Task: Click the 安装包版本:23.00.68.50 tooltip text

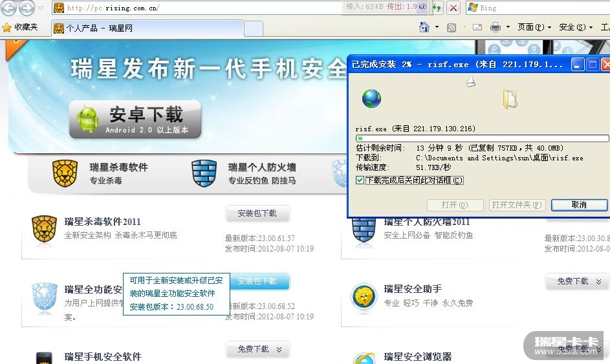Action: click(171, 307)
